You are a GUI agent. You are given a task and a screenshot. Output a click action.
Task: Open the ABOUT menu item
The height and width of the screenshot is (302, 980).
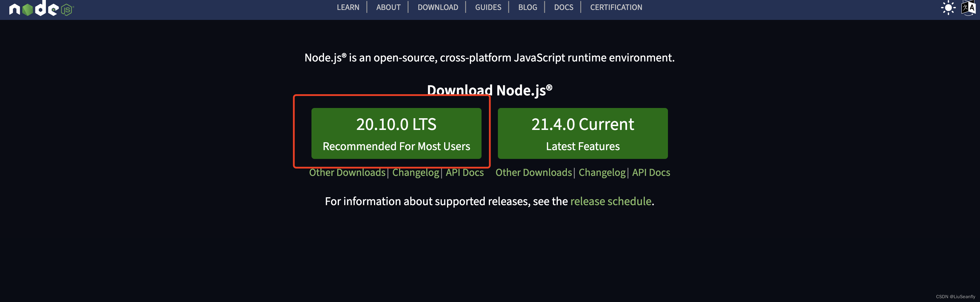[388, 7]
